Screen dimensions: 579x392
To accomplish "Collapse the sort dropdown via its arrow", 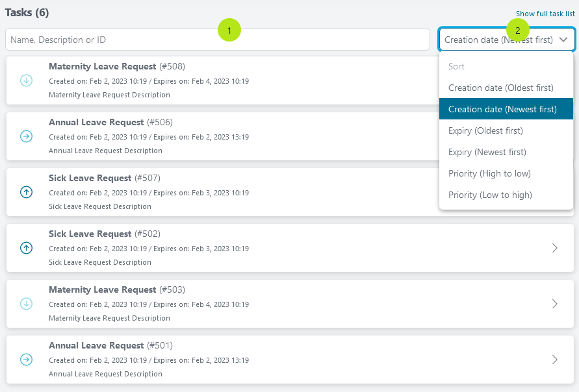I will 563,40.
